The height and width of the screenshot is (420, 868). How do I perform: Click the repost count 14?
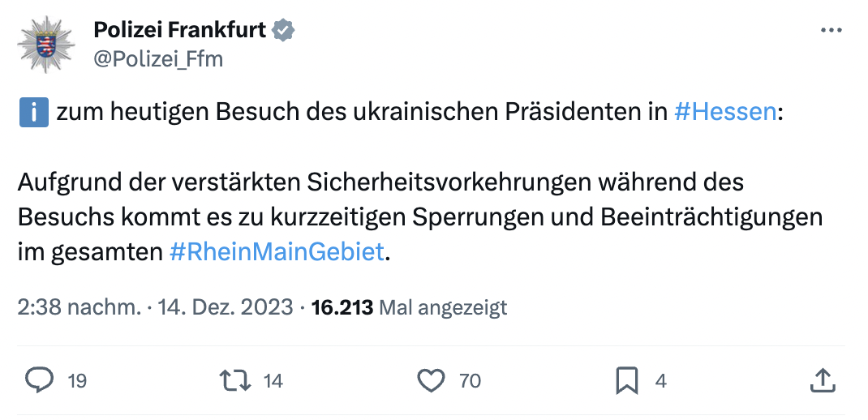click(x=273, y=380)
